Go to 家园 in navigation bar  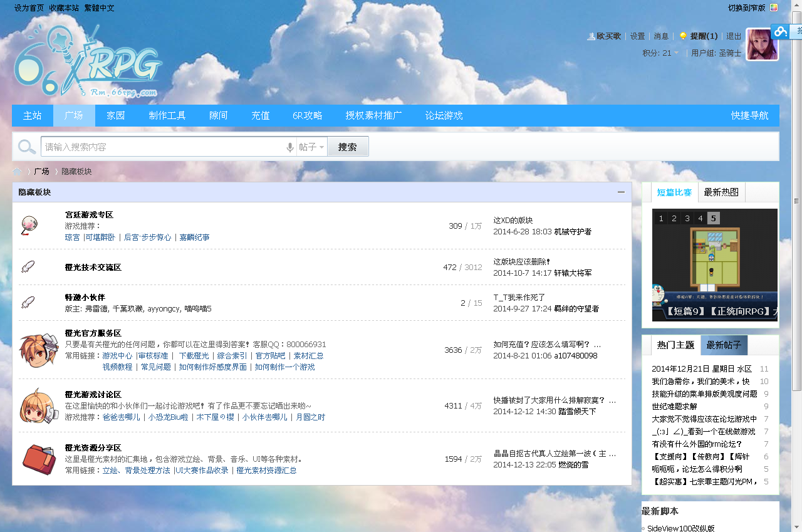(x=116, y=116)
